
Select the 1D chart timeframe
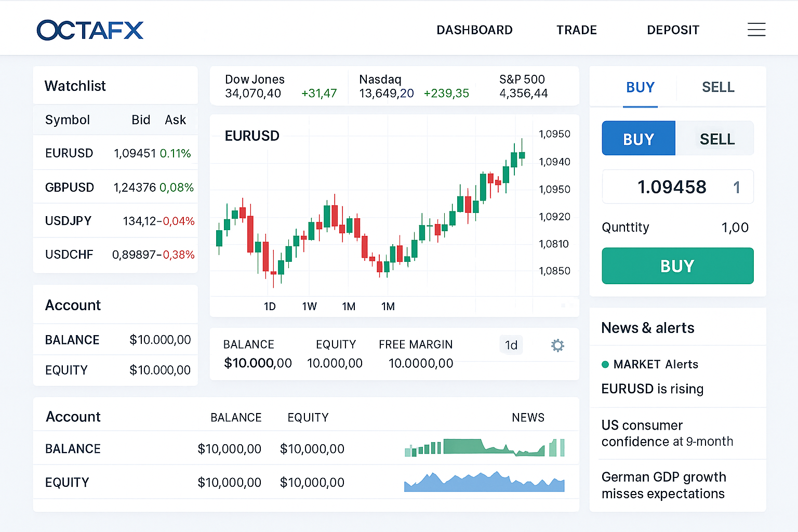[x=270, y=307]
